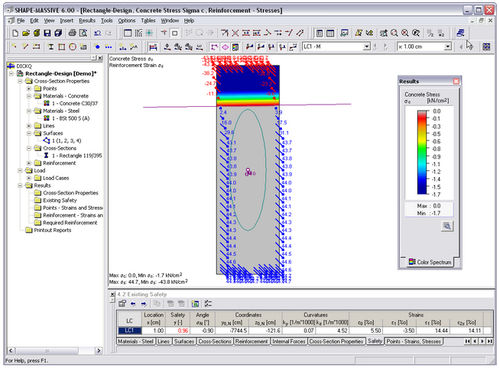Switch to the Reinforcement table tab
The image size is (500, 370).
[x=251, y=342]
